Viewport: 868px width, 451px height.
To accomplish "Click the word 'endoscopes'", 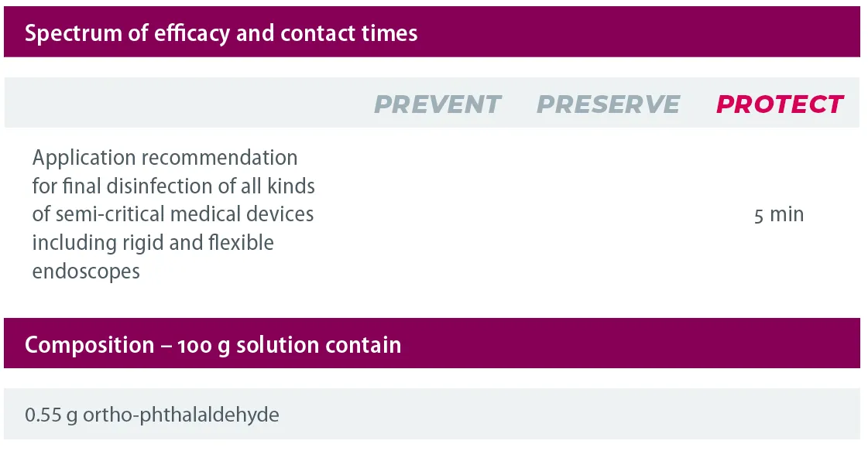I will [x=86, y=272].
